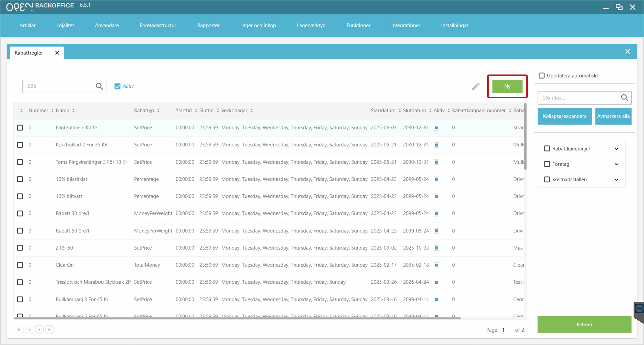The image size is (644, 345).
Task: Click the Sök filter magnifier icon
Action: (624, 98)
